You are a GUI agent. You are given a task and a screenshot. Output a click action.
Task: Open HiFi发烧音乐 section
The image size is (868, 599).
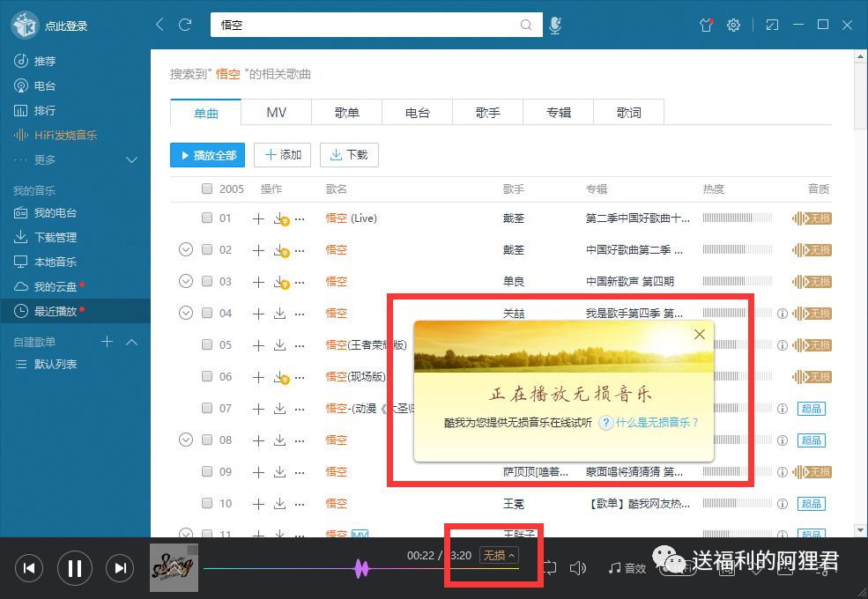click(x=56, y=135)
